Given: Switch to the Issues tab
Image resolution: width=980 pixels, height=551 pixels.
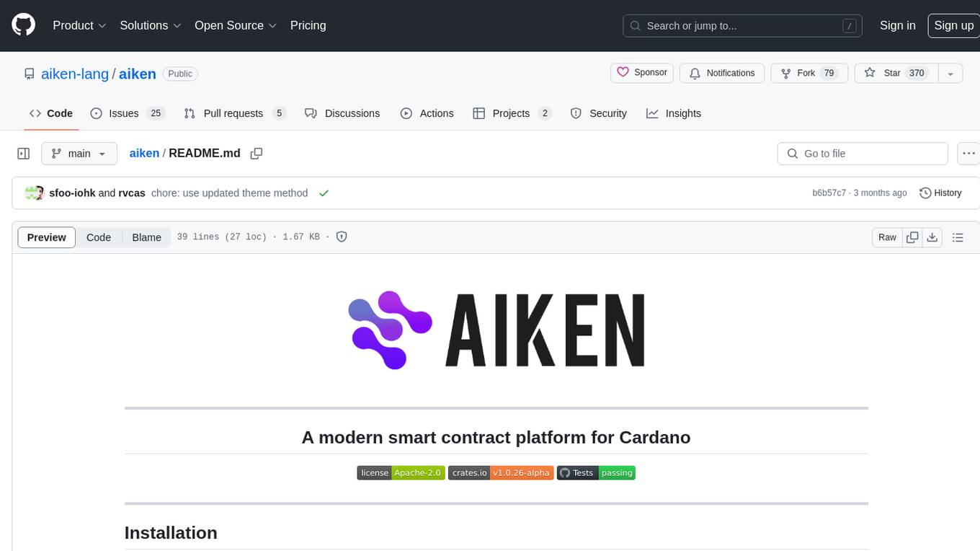Looking at the screenshot, I should [x=128, y=113].
